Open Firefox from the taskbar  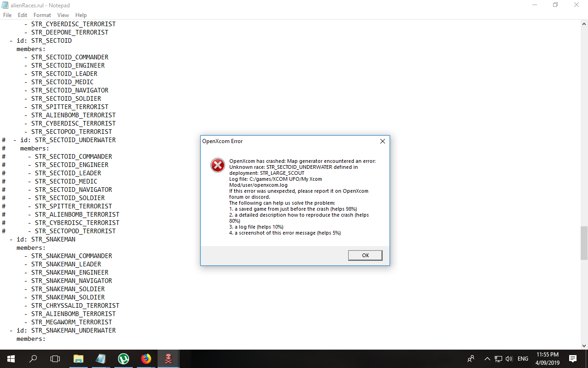click(x=146, y=359)
